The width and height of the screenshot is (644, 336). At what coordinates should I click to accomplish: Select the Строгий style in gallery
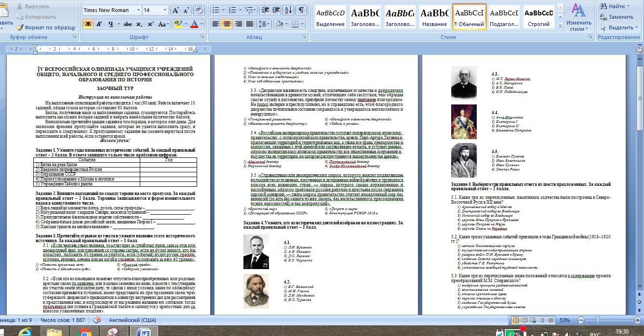(538, 17)
